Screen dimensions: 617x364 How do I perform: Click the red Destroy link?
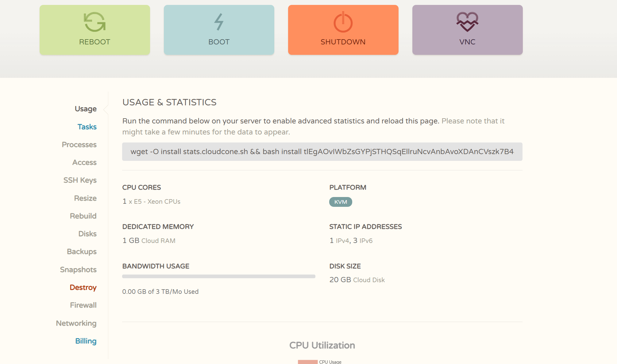tap(83, 287)
